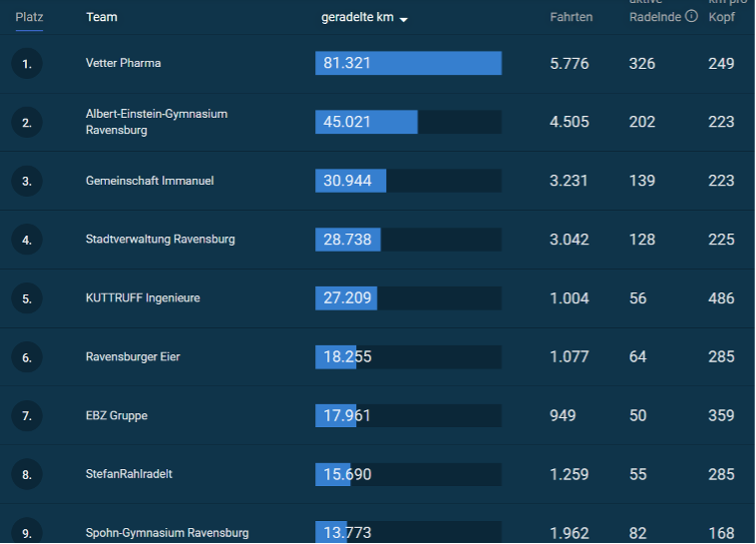756x544 pixels.
Task: Select team Spohn-Gymnasium Ravensburg
Action: [168, 533]
